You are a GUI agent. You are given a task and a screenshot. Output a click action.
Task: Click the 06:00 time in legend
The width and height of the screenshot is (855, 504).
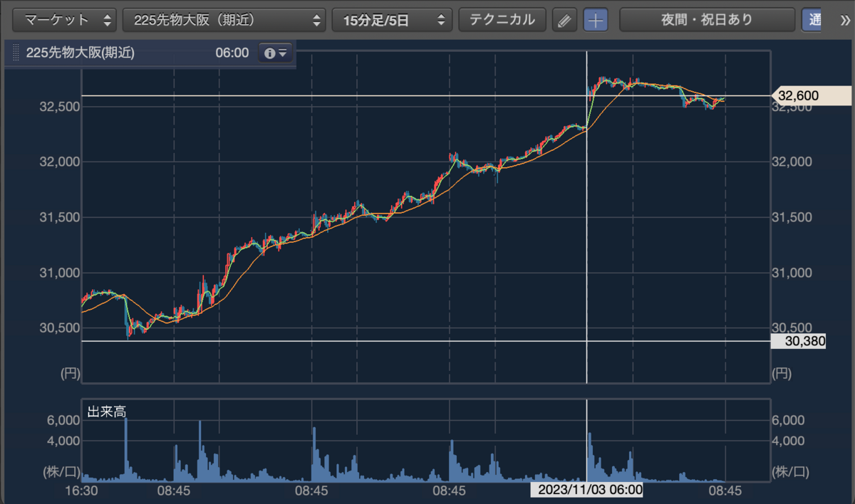[x=232, y=53]
